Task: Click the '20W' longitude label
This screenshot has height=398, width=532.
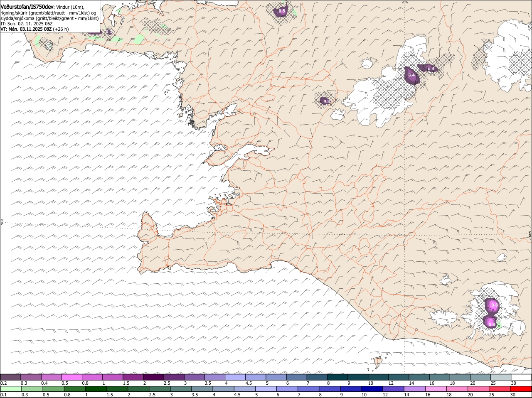Action: tap(405, 2)
